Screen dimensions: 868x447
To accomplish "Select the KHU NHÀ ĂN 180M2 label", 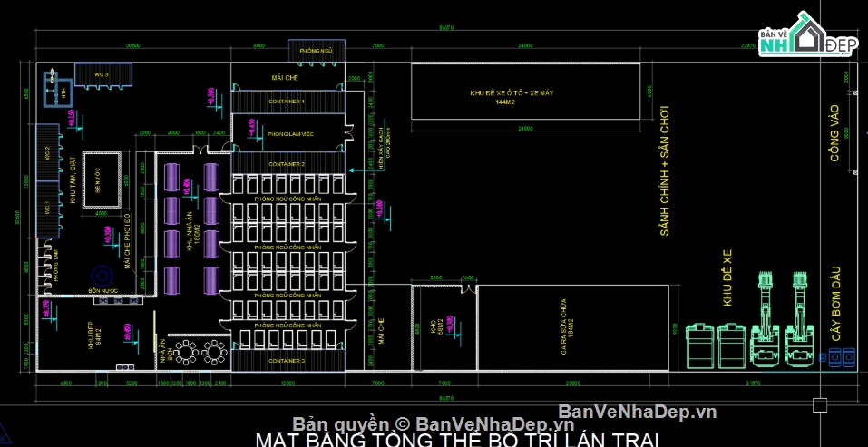I will click(x=192, y=232).
